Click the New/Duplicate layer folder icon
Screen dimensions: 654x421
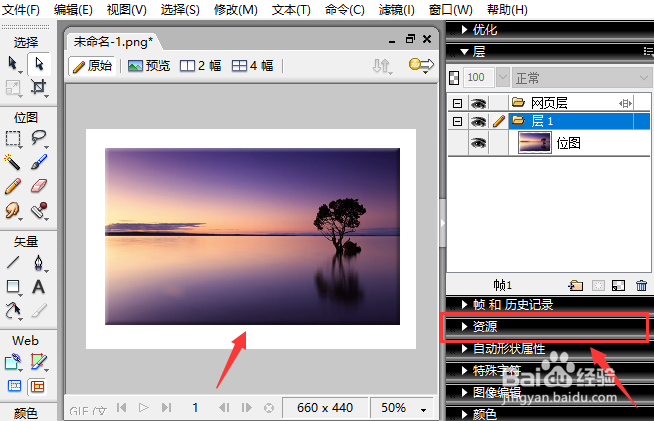576,285
